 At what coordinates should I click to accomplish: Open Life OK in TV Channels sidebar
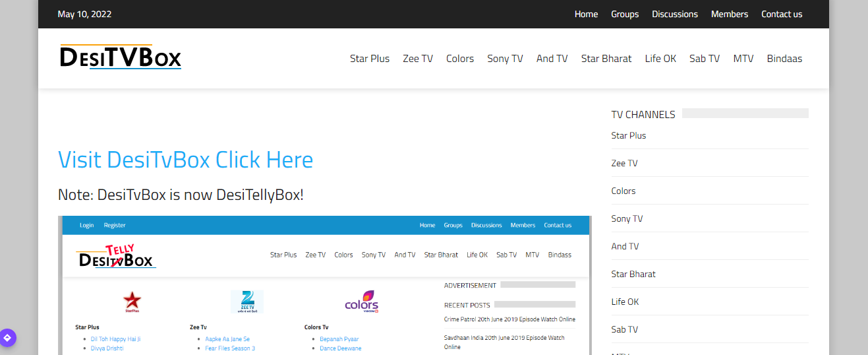625,302
